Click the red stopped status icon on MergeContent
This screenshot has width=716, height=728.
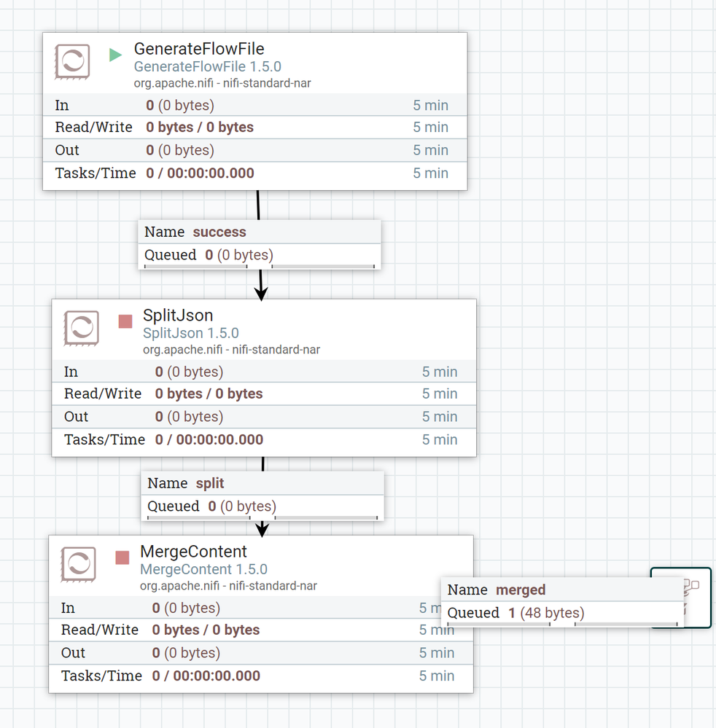pos(122,557)
